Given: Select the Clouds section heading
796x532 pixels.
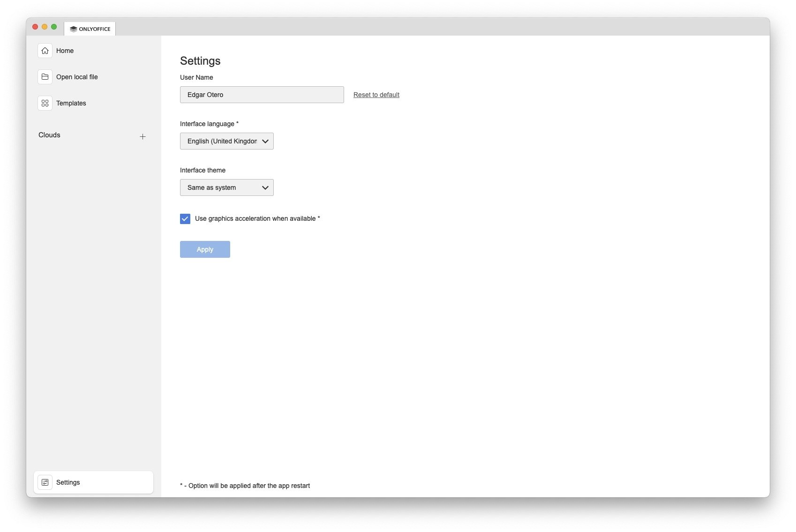Looking at the screenshot, I should [x=49, y=135].
